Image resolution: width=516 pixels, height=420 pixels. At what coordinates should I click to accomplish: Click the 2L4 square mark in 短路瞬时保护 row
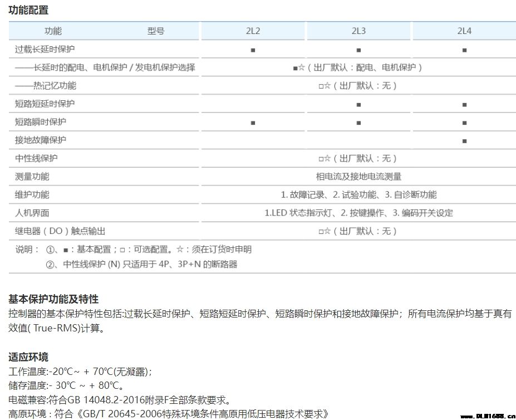(464, 123)
